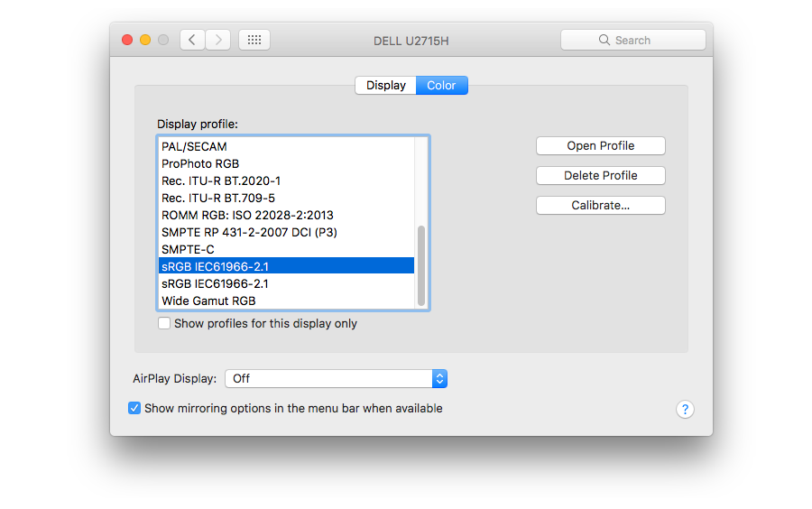Select the Color tab
The height and width of the screenshot is (509, 812).
pyautogui.click(x=442, y=86)
